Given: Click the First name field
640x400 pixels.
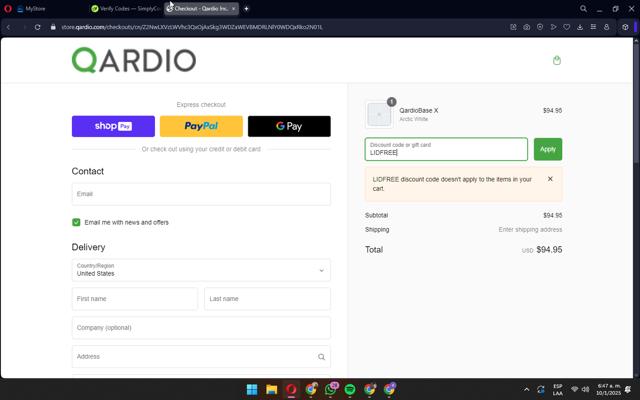Looking at the screenshot, I should coord(135,299).
